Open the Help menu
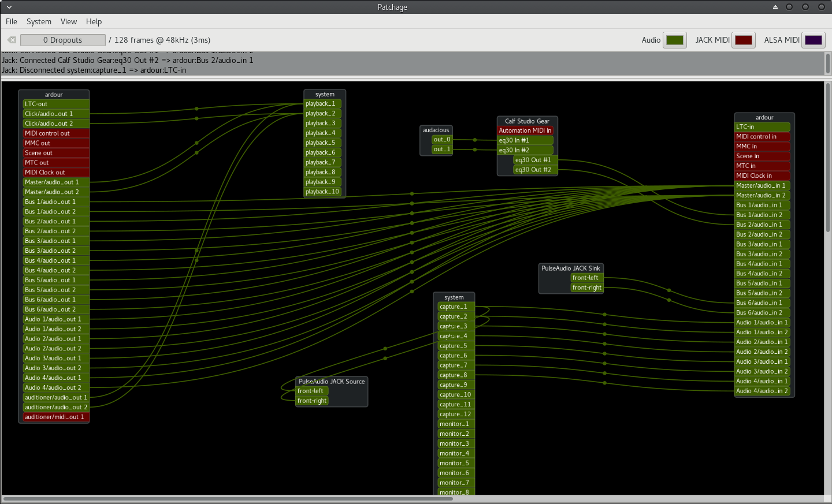832x504 pixels. [x=94, y=21]
